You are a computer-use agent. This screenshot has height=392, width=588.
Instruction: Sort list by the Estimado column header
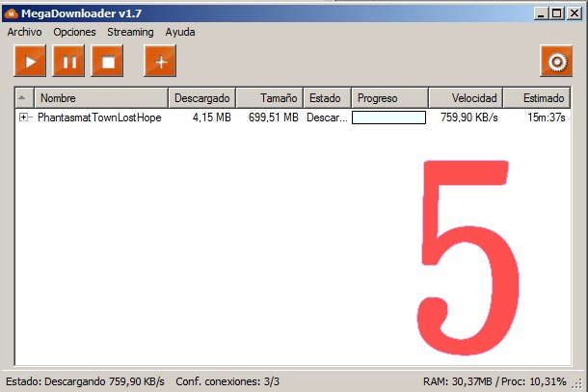[537, 98]
